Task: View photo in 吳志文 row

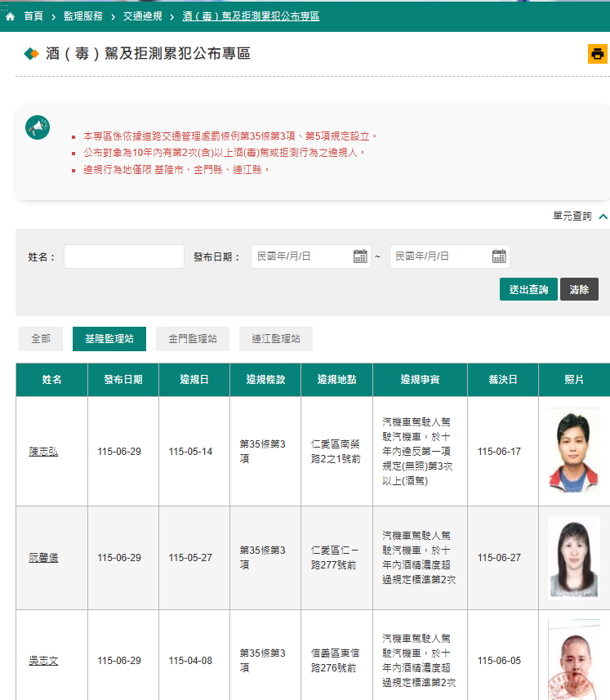Action: [574, 660]
